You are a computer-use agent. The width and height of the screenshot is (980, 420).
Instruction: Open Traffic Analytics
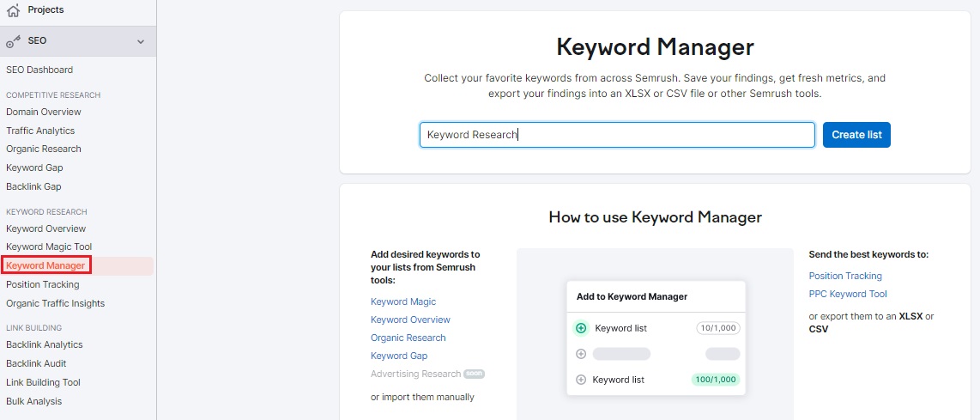click(40, 131)
